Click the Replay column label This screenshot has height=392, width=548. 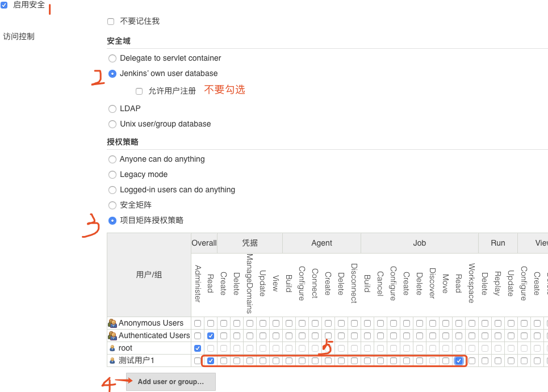click(497, 284)
